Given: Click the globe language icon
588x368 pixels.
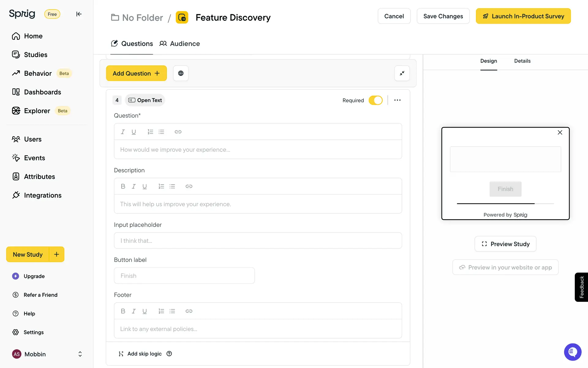Looking at the screenshot, I should (x=181, y=73).
